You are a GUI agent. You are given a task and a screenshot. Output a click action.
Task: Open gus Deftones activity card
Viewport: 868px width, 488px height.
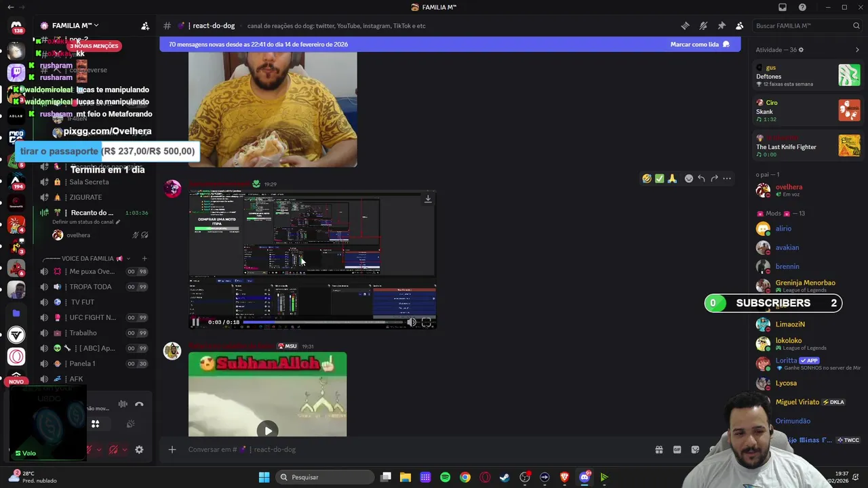[x=808, y=75]
